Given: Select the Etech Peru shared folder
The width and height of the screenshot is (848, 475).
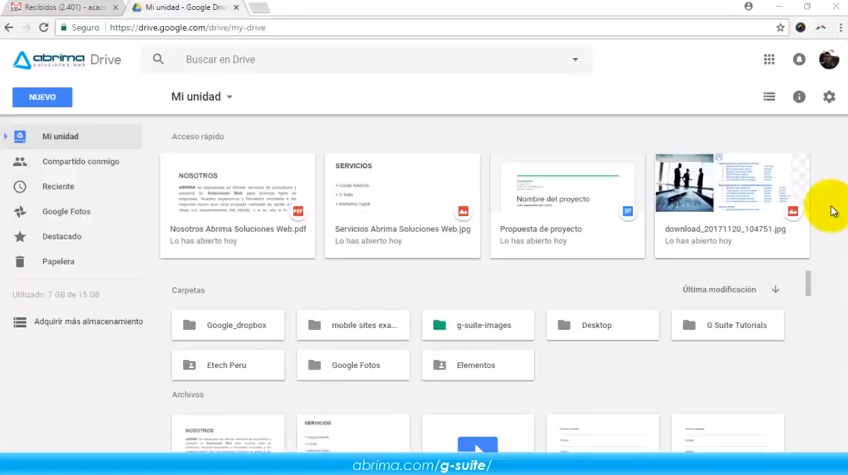Looking at the screenshot, I should click(228, 365).
